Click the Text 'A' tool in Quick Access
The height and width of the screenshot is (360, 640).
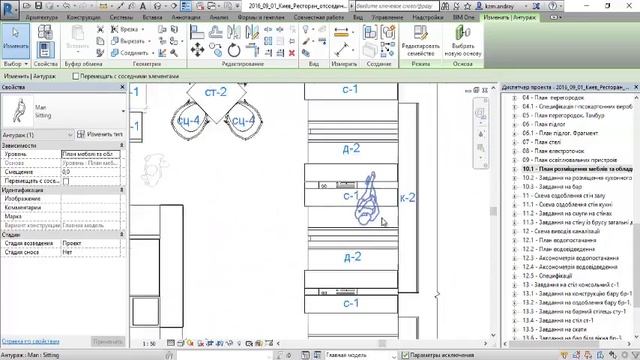[143, 6]
